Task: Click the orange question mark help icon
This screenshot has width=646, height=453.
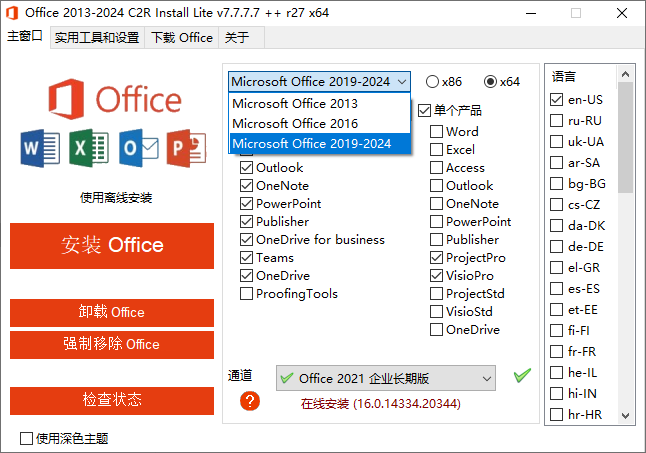Action: [250, 401]
